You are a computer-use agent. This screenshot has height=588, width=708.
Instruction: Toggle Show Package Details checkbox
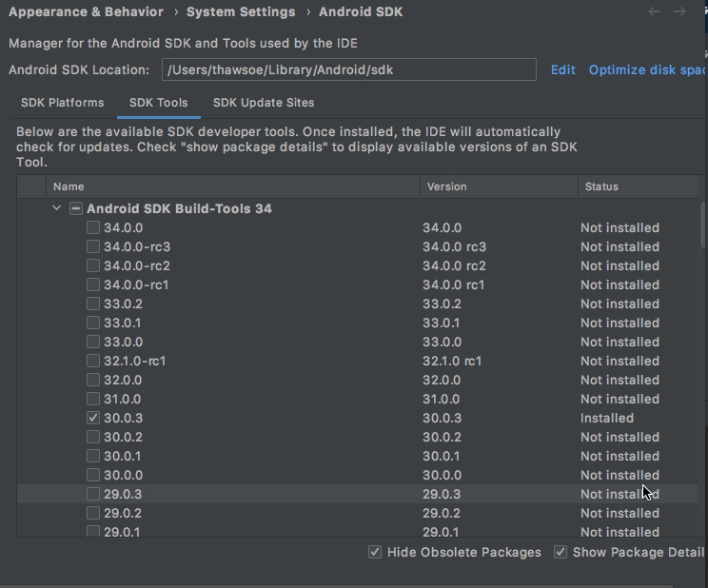click(x=560, y=552)
